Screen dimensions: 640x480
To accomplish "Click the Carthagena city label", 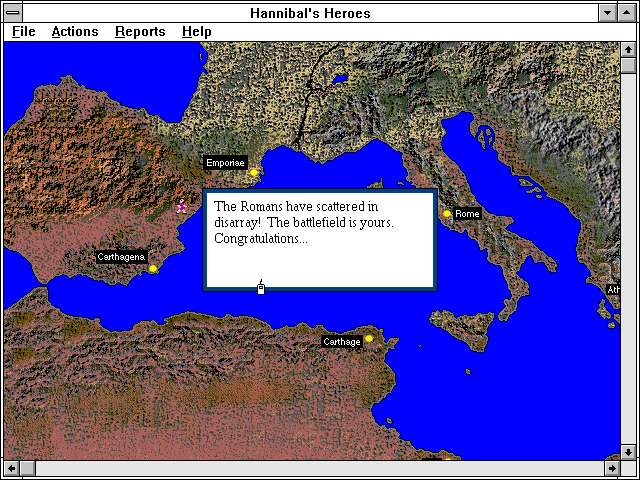I will click(x=121, y=257).
